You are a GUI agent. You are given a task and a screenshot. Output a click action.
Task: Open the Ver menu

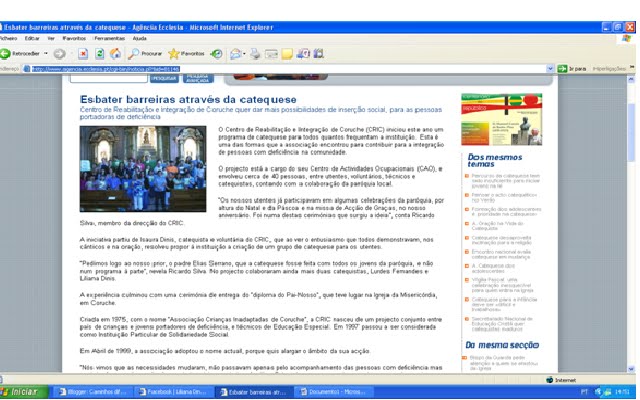[51, 38]
